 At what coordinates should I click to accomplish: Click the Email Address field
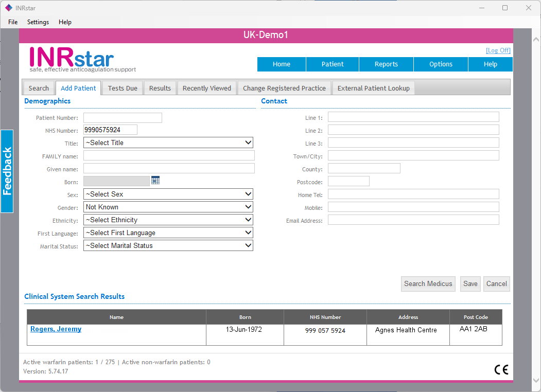tap(413, 220)
